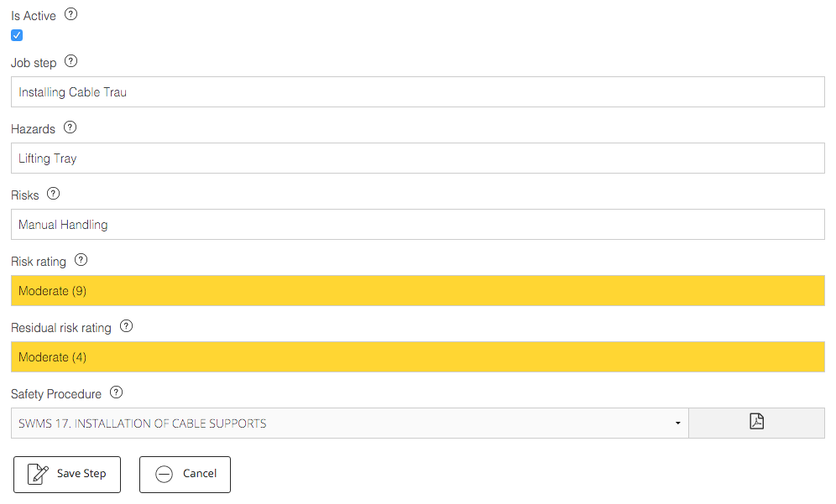
Task: Open the Moderate (9) risk rating selector
Action: click(417, 291)
